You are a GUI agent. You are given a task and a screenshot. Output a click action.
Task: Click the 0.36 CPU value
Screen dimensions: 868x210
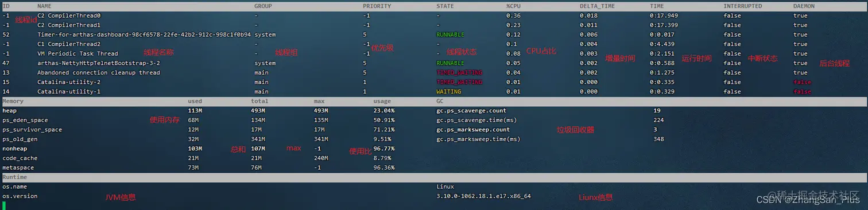[x=513, y=15]
